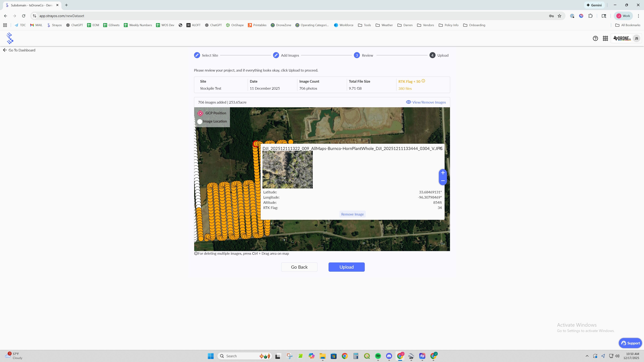
Task: Expand the Vendors bookmark folder
Action: [425, 25]
